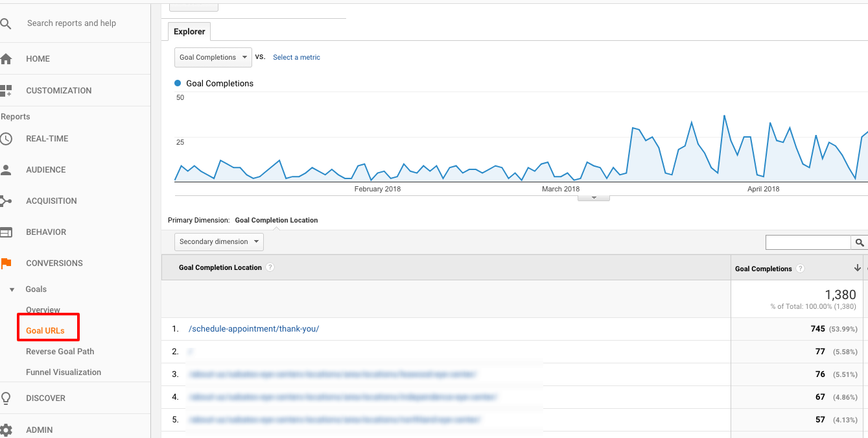Open Reverse Goal Path report

pos(60,352)
